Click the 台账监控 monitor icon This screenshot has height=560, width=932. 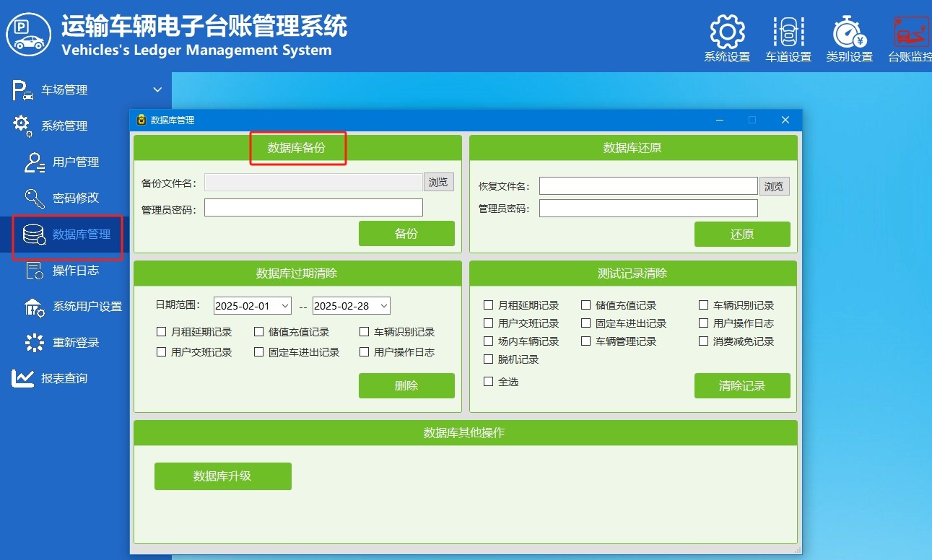click(x=911, y=33)
